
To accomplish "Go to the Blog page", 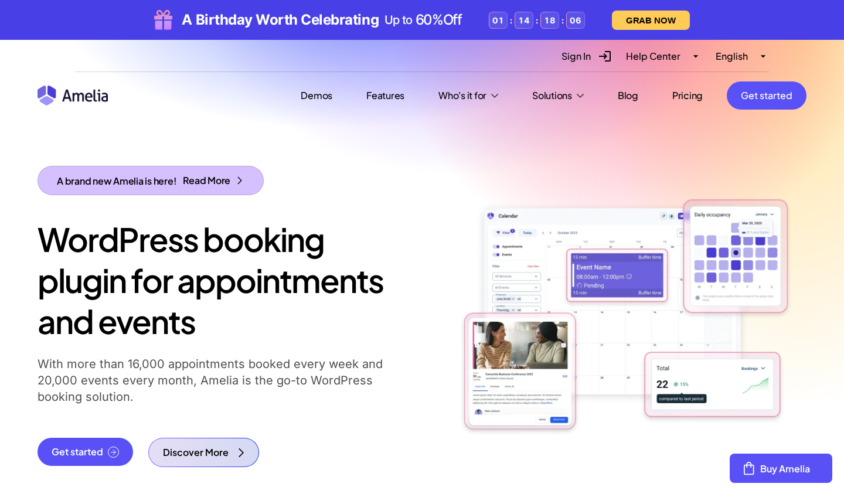I will pos(628,96).
